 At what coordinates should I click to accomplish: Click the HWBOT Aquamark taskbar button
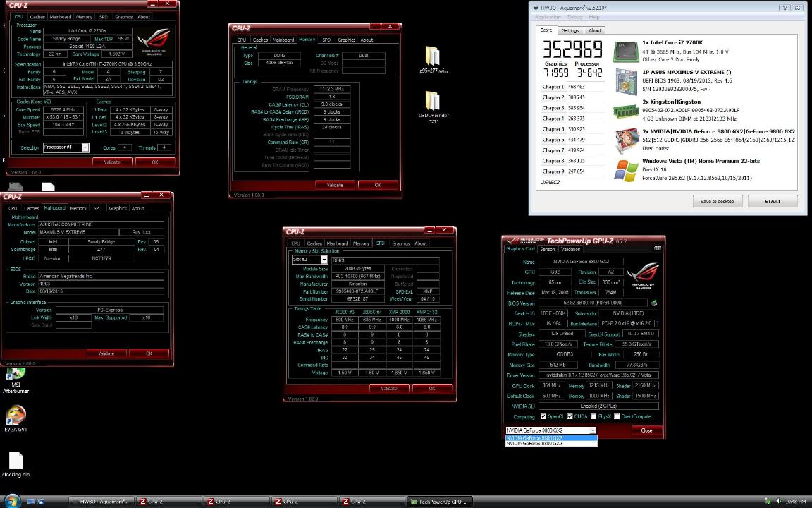(x=101, y=502)
